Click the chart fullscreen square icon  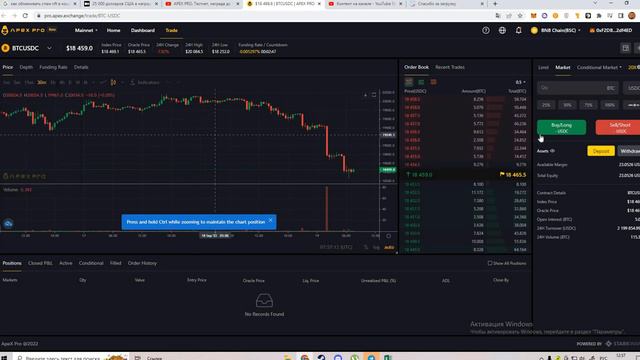[x=374, y=95]
